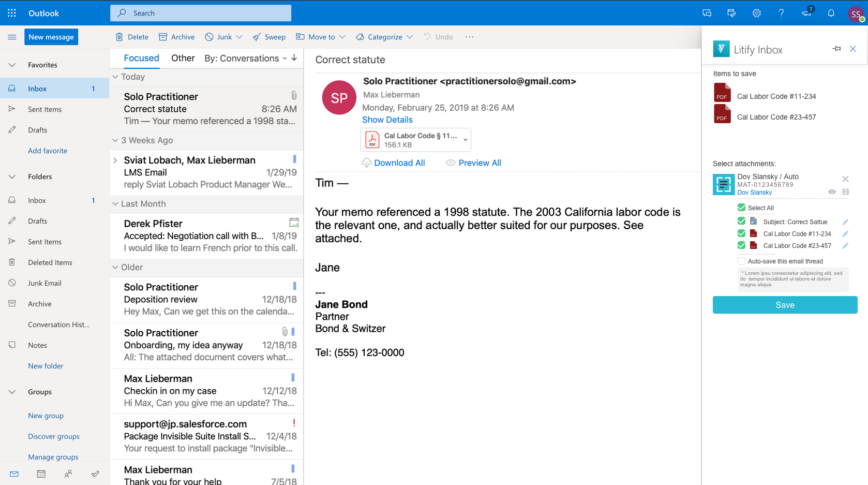Open Junk dropdown arrow
Viewport: 868px width, 485px height.
click(x=239, y=37)
